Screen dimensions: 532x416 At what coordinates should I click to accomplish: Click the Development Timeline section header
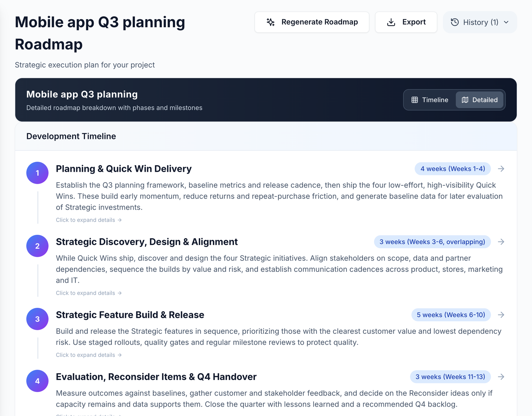click(71, 136)
